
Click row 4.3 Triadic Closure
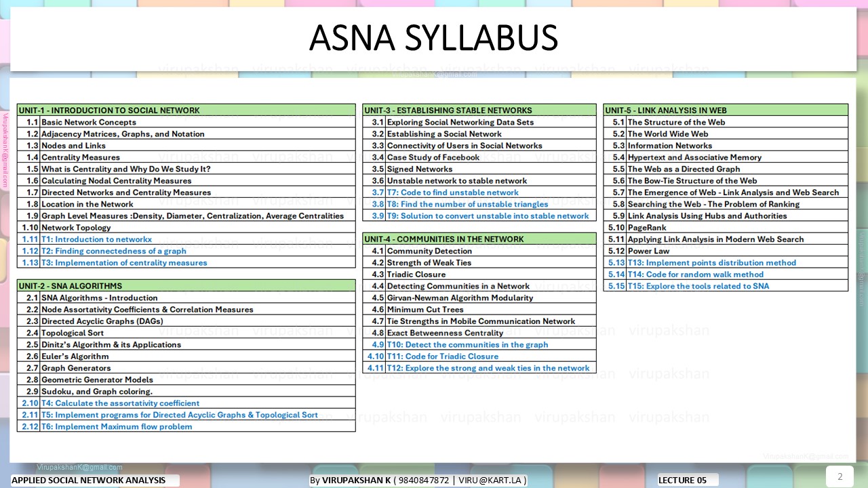click(479, 274)
